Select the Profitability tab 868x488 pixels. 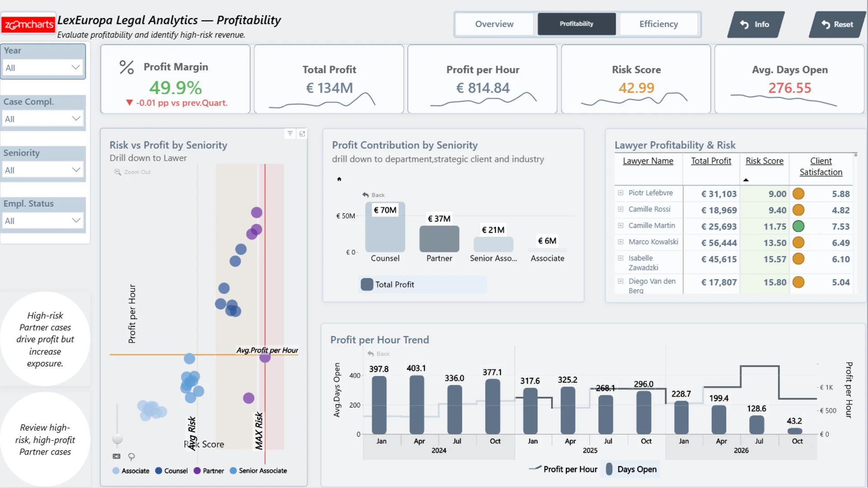click(576, 24)
